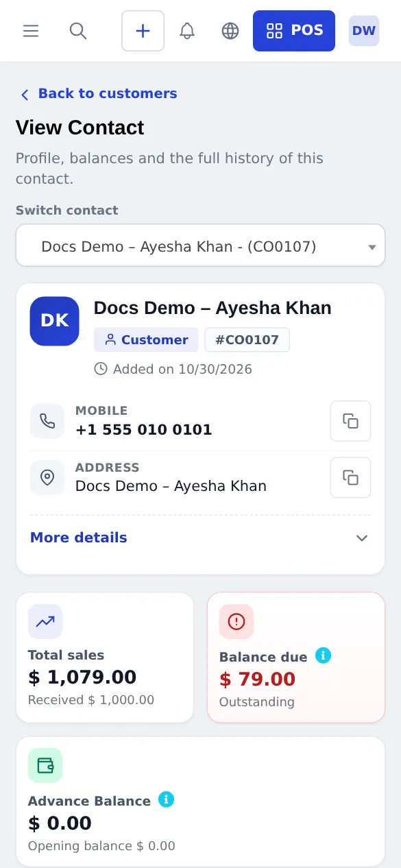This screenshot has height=868, width=401.
Task: Click the $ 79.00 balance due amount
Action: (x=257, y=679)
